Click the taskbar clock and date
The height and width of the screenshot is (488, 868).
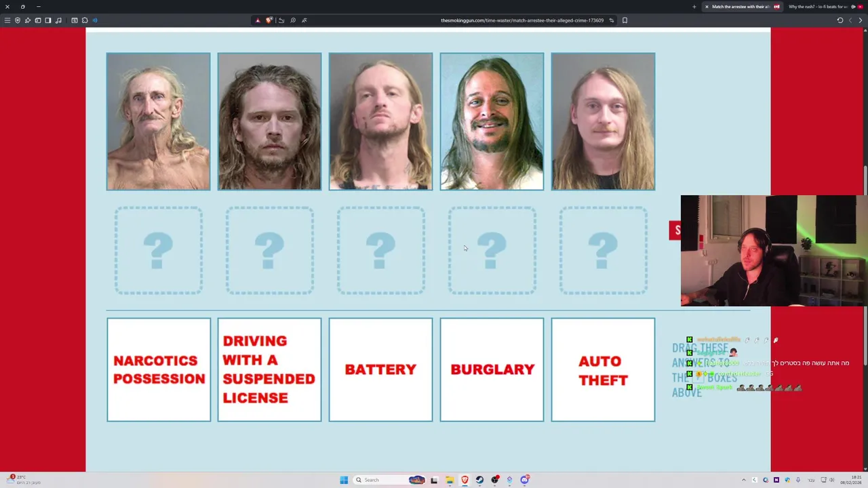click(x=851, y=480)
